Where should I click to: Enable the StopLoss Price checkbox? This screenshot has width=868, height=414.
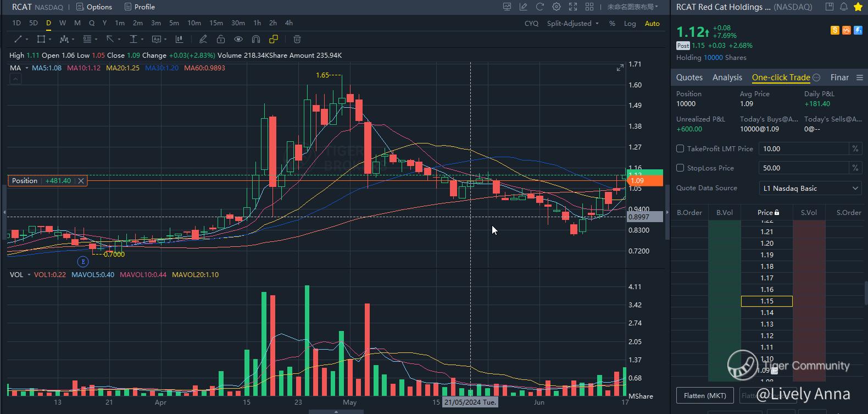click(680, 168)
